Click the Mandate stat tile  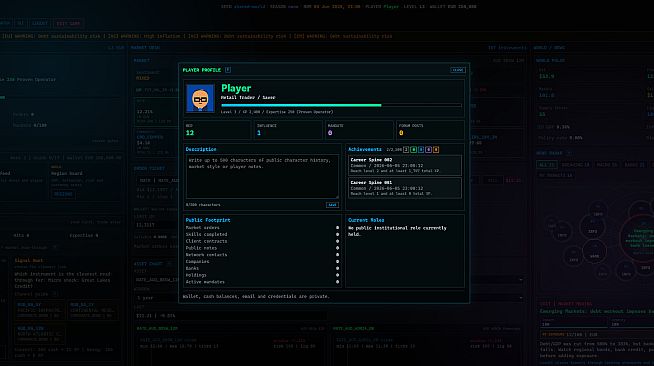359,130
